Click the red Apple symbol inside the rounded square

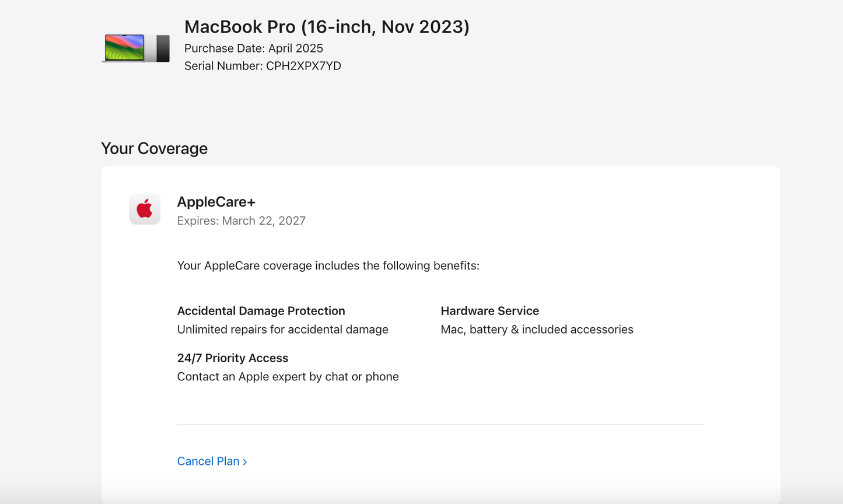point(144,208)
